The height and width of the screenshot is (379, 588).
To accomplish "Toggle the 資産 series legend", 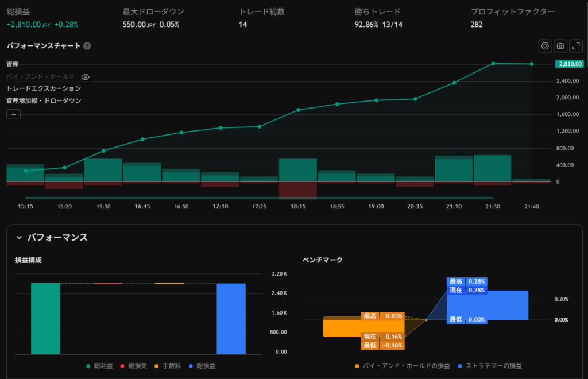I will [x=13, y=64].
